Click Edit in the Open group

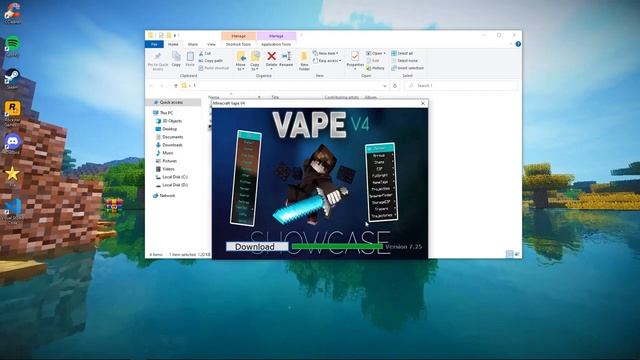coord(373,61)
